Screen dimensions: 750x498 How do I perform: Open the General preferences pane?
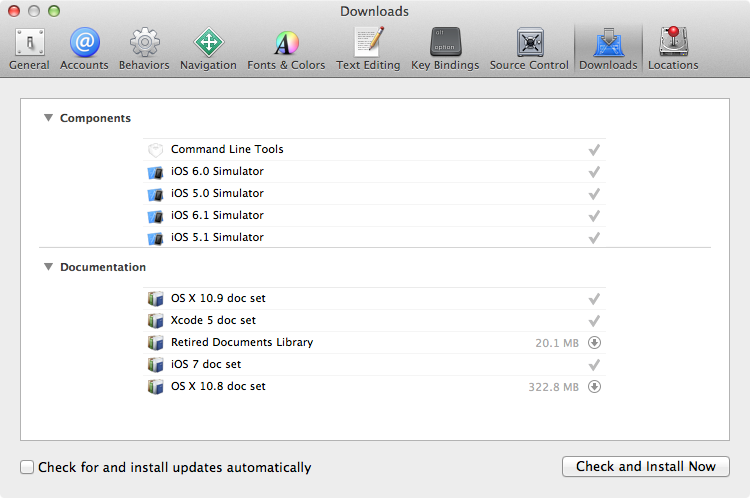pos(29,49)
